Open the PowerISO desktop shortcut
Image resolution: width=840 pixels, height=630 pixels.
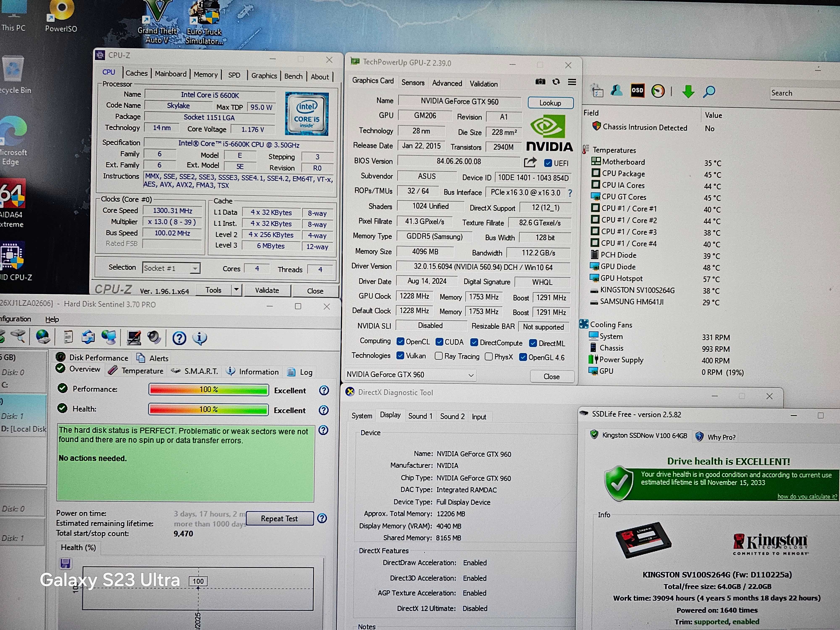click(x=61, y=16)
